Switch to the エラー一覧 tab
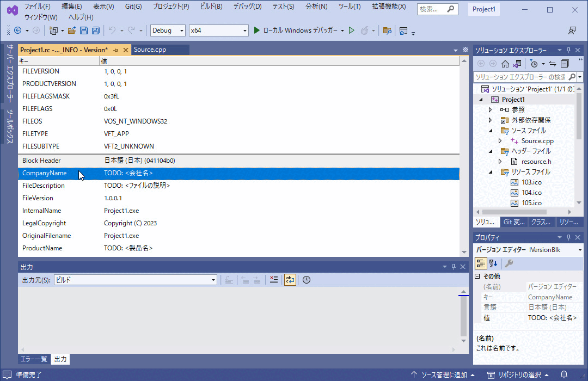 coord(34,359)
